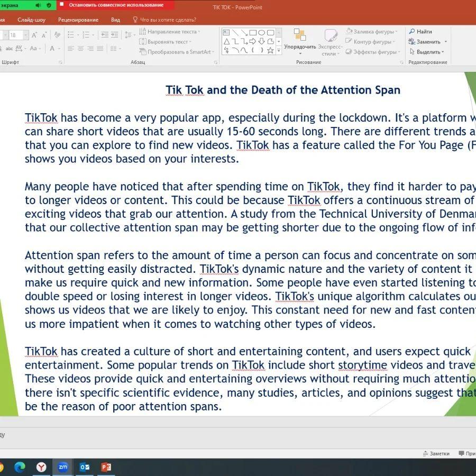The image size is (476, 476).
Task: Open the Слайд-шоу ribbon tab
Action: point(32,20)
